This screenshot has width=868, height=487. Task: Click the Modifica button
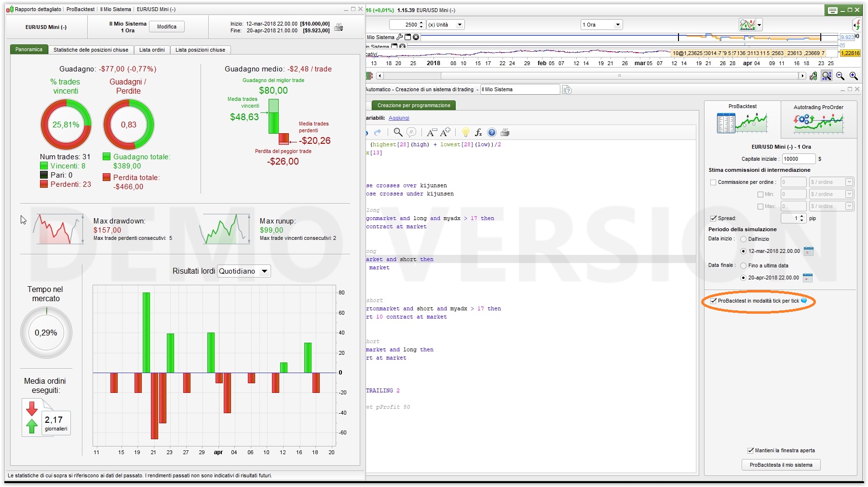(167, 27)
